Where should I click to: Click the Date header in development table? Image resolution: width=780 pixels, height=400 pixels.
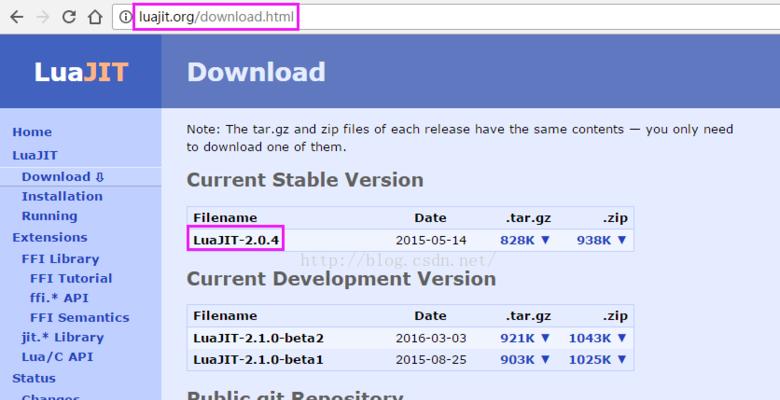tap(430, 316)
